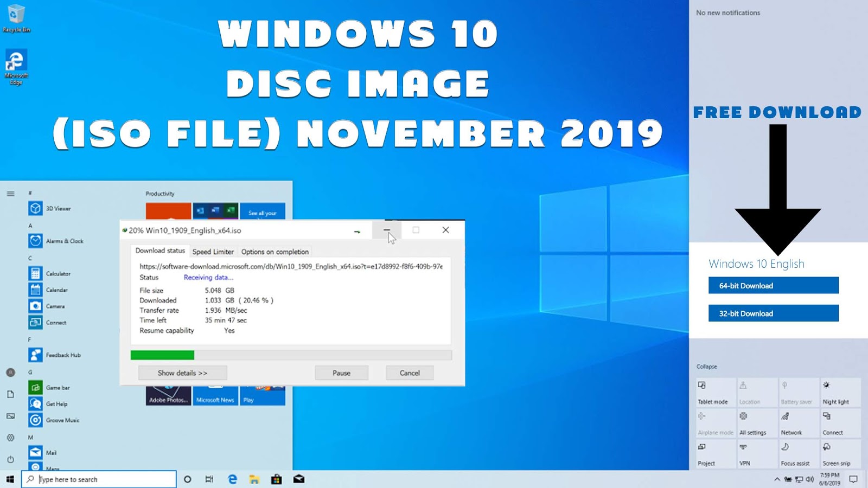Open File Explorer from taskbar

pyautogui.click(x=254, y=479)
